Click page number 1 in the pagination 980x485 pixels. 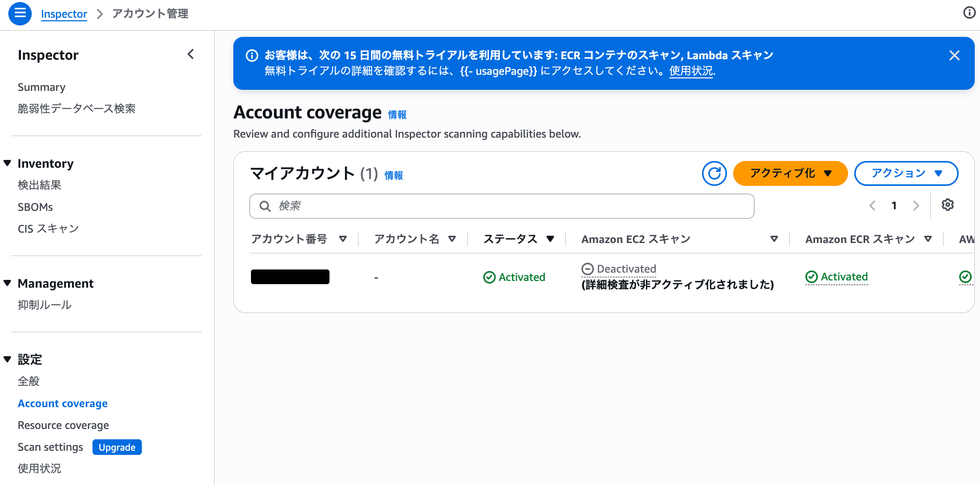(x=894, y=206)
